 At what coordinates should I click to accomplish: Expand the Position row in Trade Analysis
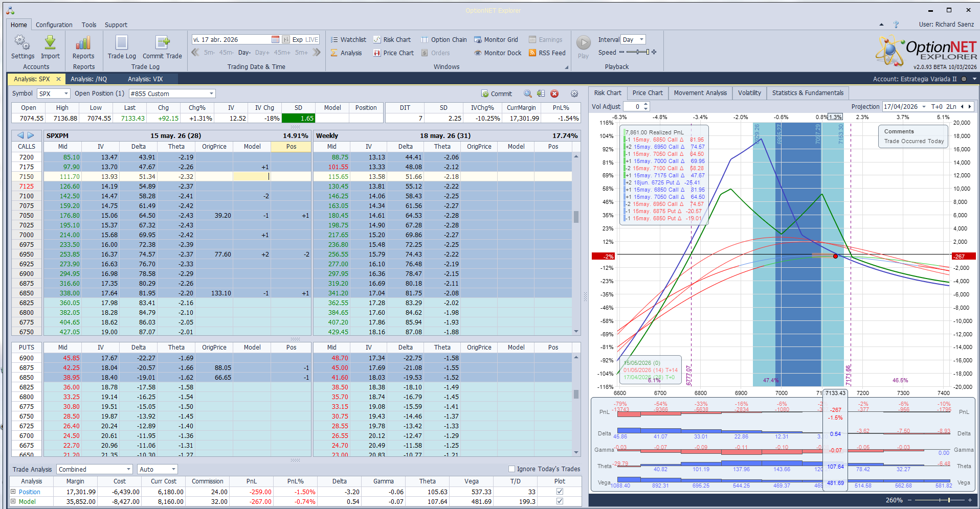pos(13,492)
